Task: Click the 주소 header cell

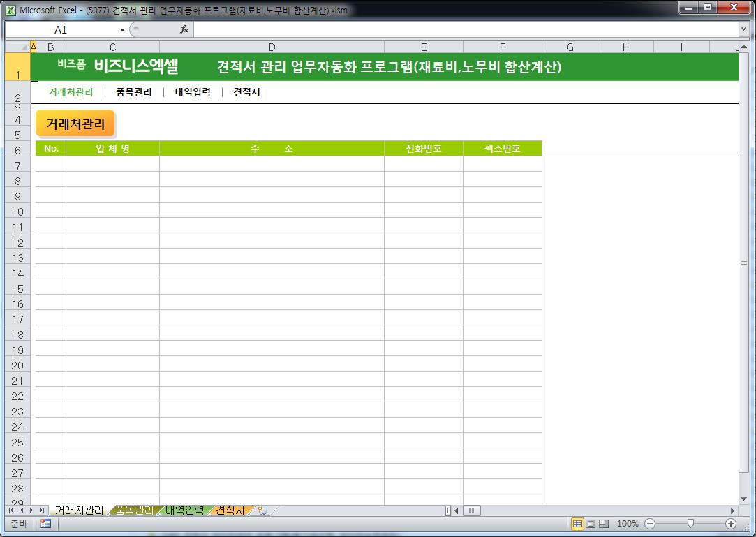Action: point(272,149)
